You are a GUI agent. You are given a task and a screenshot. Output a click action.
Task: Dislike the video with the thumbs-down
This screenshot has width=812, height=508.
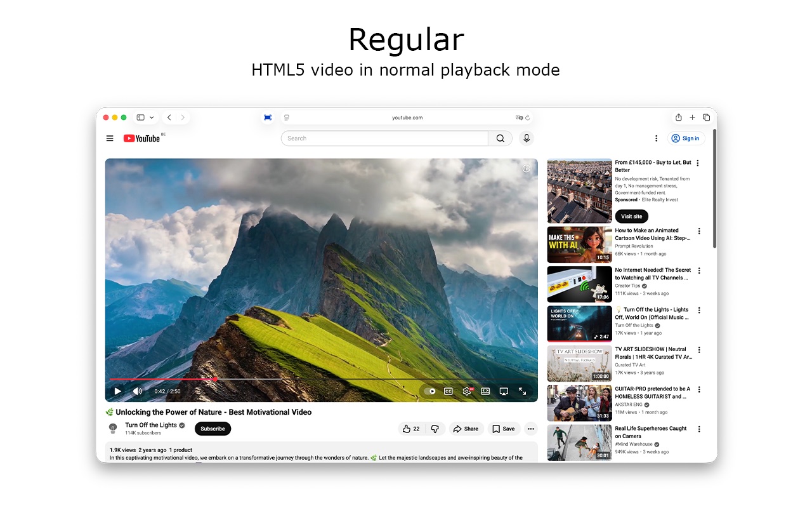click(435, 429)
